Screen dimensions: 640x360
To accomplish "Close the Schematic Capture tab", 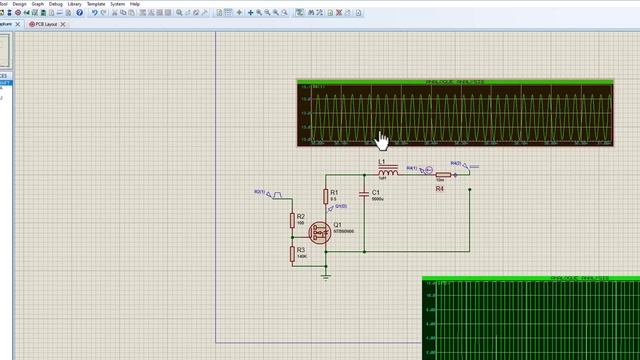I will [18, 24].
